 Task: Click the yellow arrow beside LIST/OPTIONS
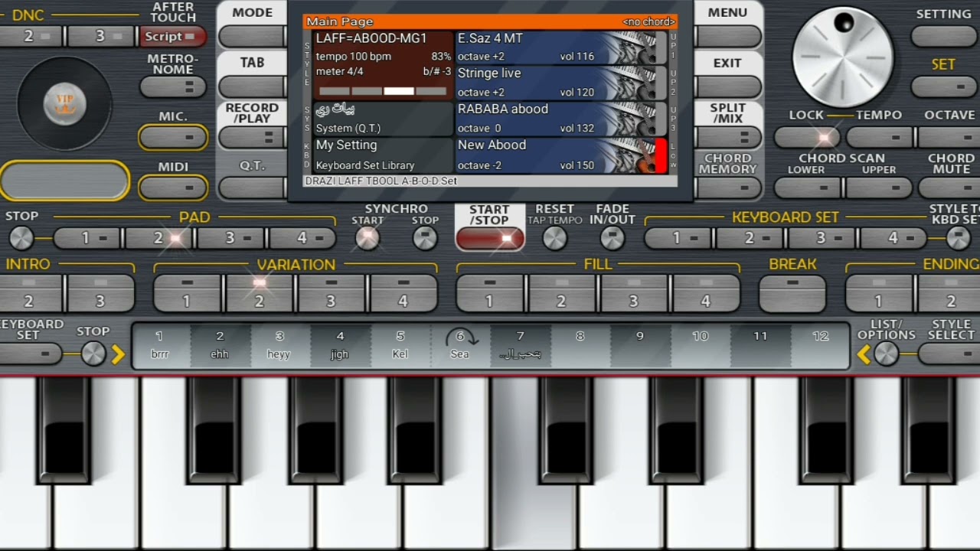point(864,354)
